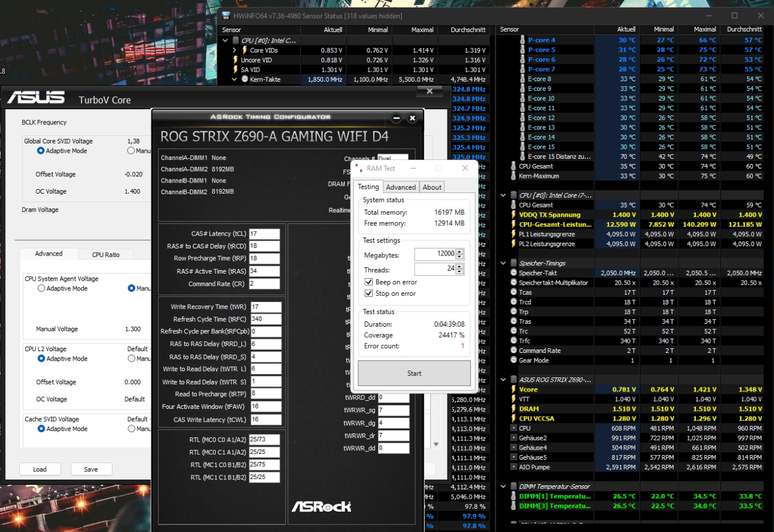This screenshot has height=532, width=774.
Task: Click the clock icon beside Kern-Takte
Action: (245, 79)
